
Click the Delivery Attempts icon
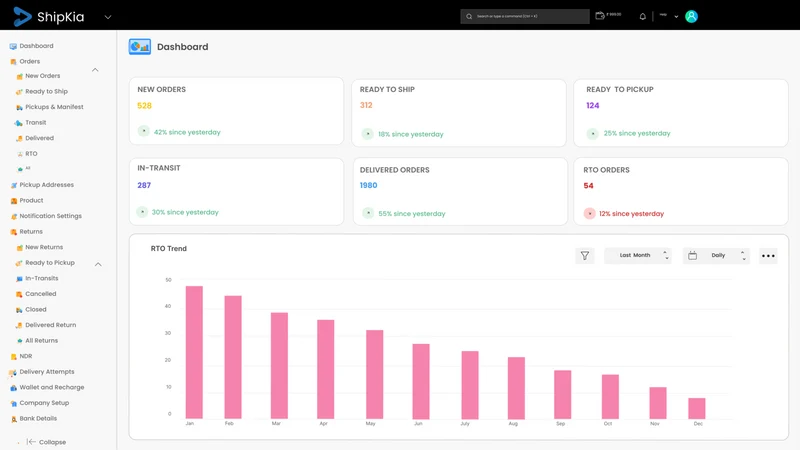pos(13,372)
